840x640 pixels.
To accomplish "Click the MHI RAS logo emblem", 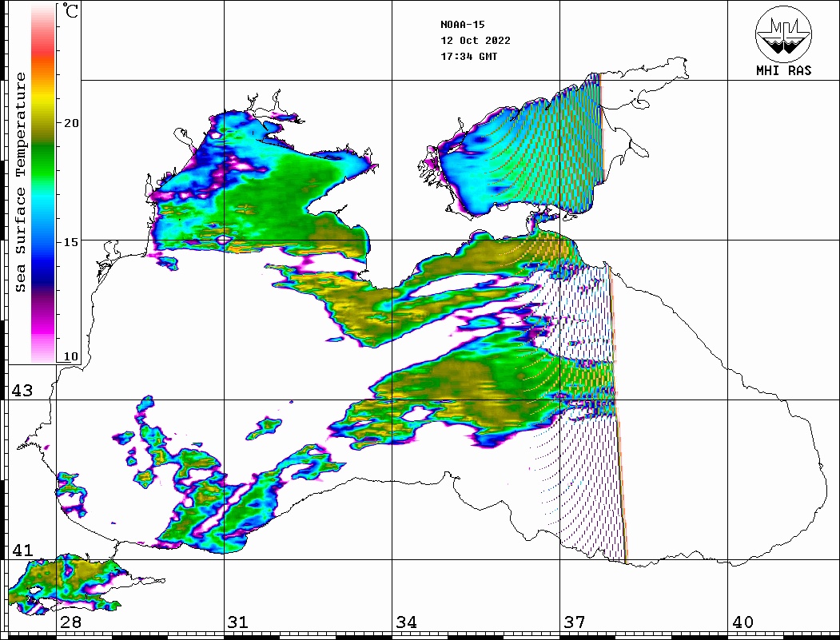I will (x=783, y=34).
